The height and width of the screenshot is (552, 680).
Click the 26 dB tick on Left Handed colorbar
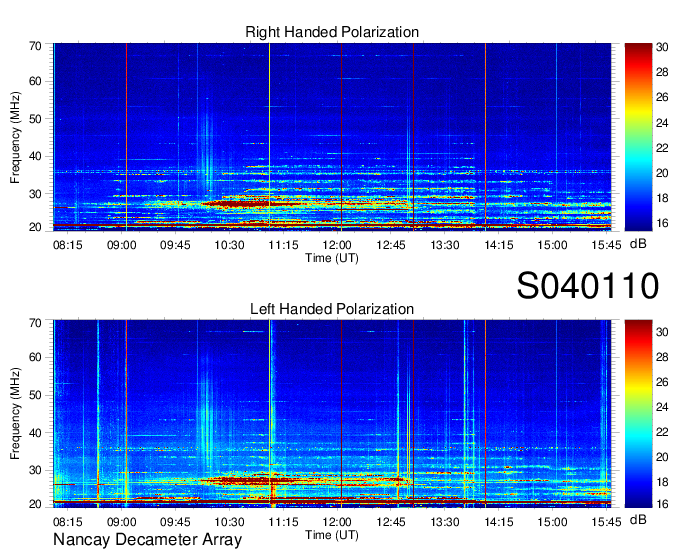tap(662, 382)
